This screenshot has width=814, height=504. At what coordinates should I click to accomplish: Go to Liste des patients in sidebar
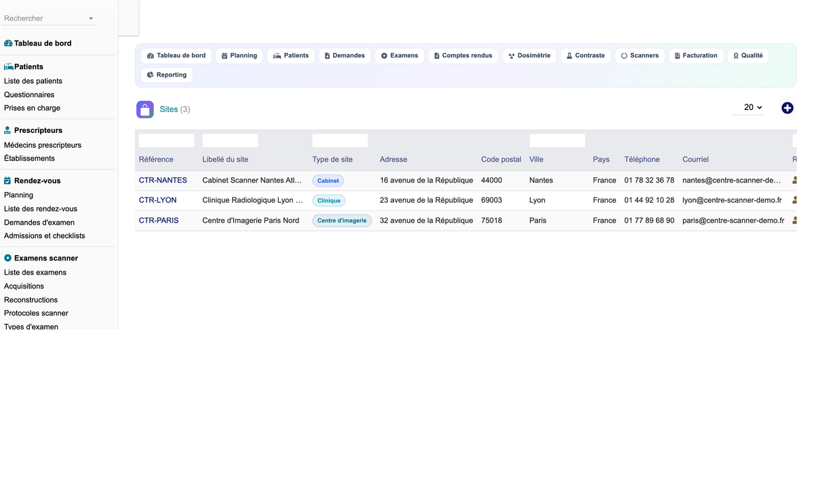click(33, 81)
